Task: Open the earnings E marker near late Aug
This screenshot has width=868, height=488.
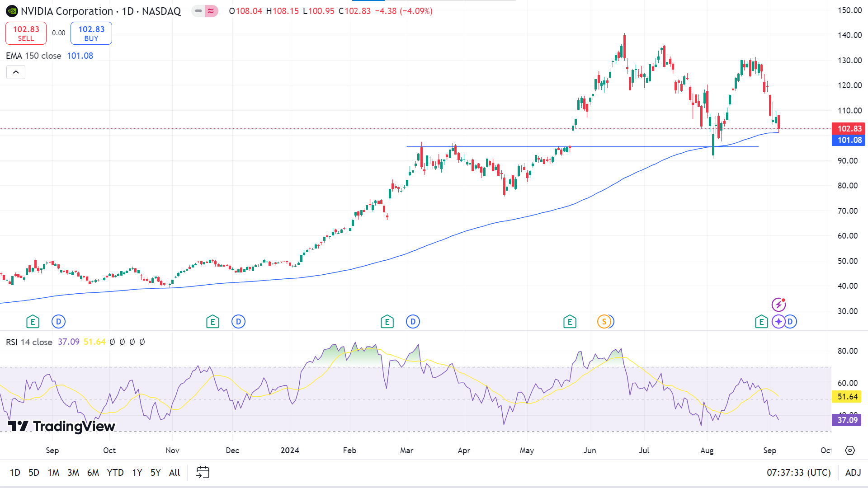Action: 761,322
